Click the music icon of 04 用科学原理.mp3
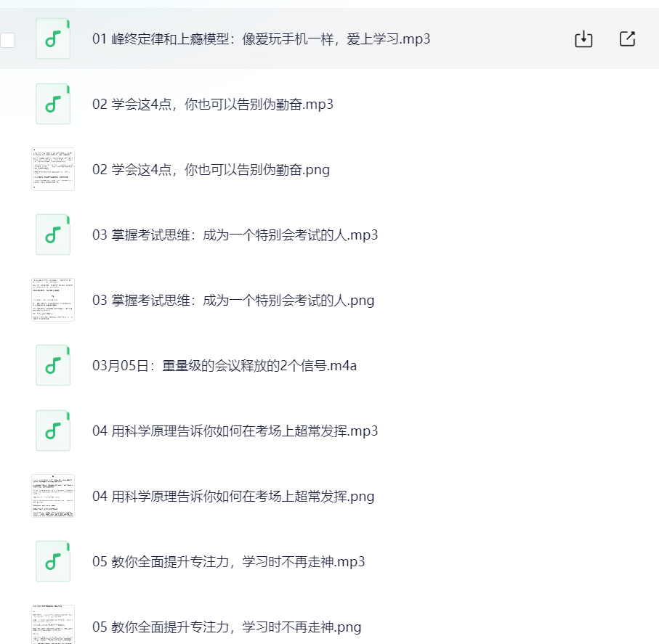The image size is (659, 644). point(53,431)
